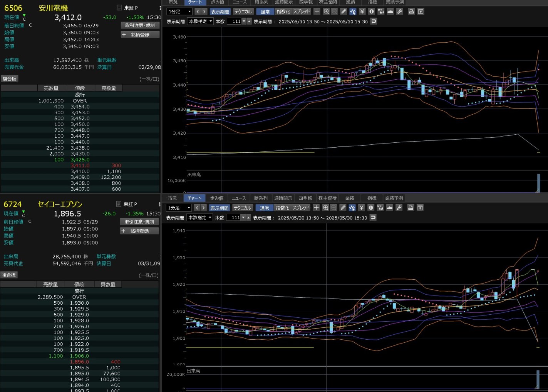Click bar count field 111 in 安川電機 chart
Viewport: 548px width, 392px height.
coord(234,21)
